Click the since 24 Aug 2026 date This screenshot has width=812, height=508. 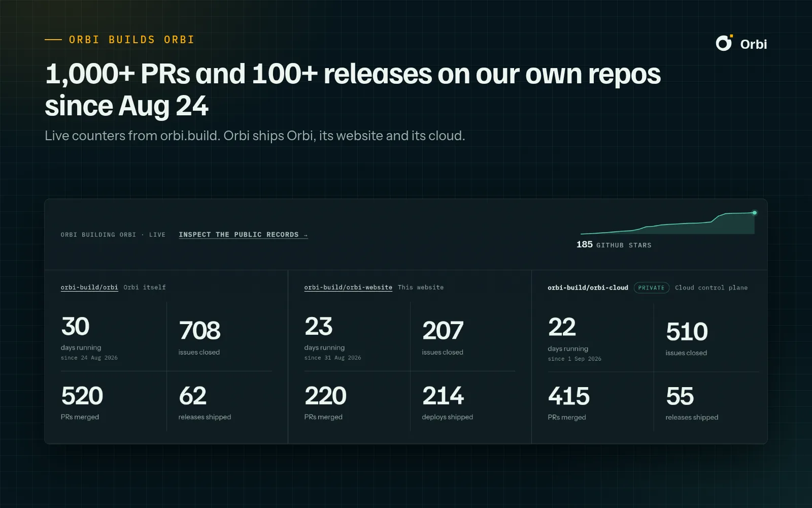click(89, 358)
